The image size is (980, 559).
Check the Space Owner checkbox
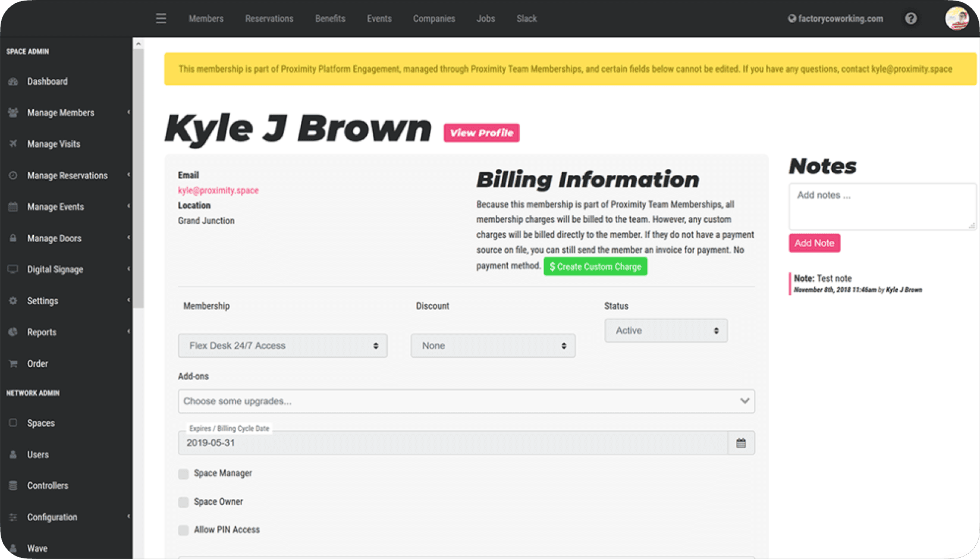pos(183,502)
